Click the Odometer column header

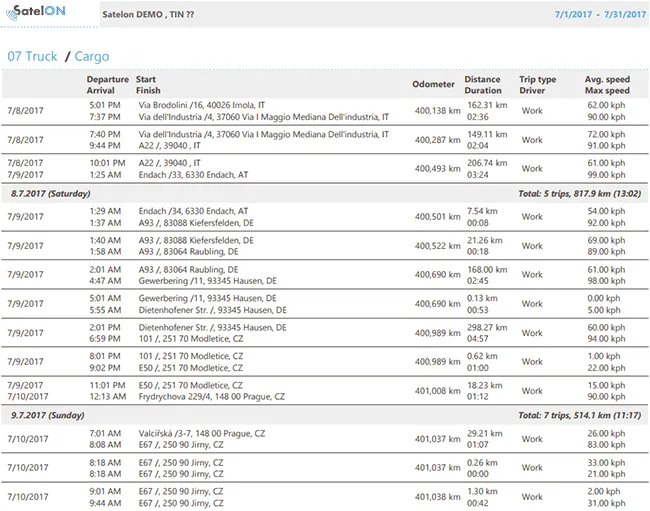(433, 84)
